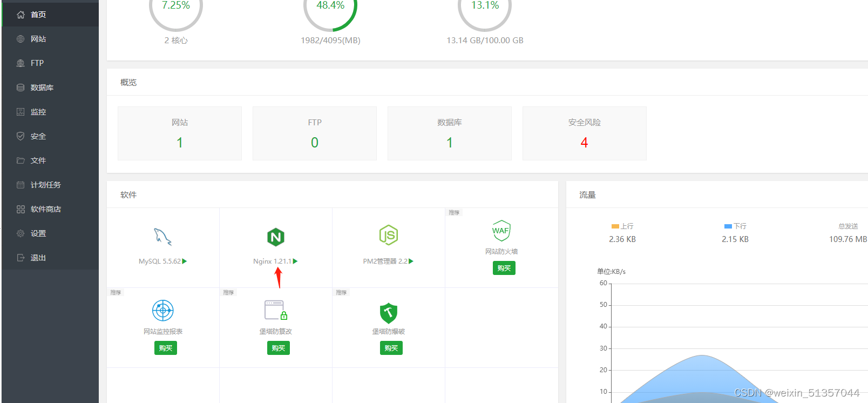The width and height of the screenshot is (868, 403).
Task: Open the MySQL 5.5.62 link
Action: click(x=160, y=261)
